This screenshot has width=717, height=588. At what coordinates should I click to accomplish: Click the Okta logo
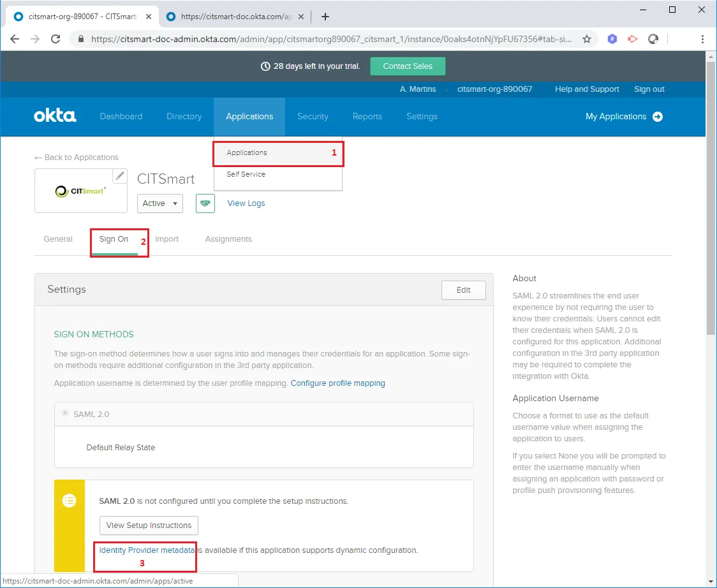click(55, 116)
